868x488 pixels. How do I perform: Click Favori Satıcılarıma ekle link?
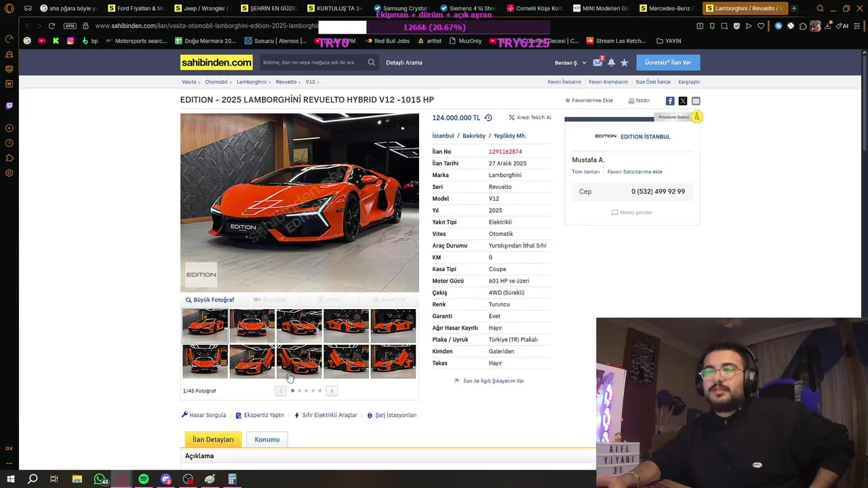pyautogui.click(x=635, y=171)
